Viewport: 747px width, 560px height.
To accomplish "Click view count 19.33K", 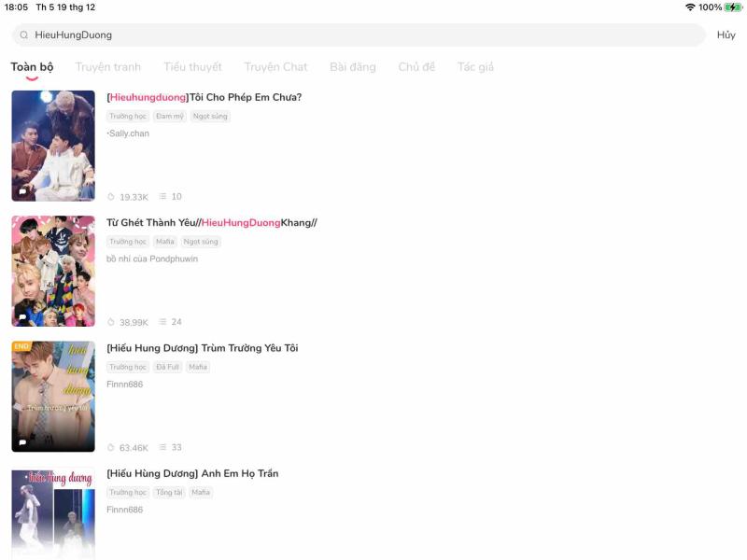I will tap(134, 197).
